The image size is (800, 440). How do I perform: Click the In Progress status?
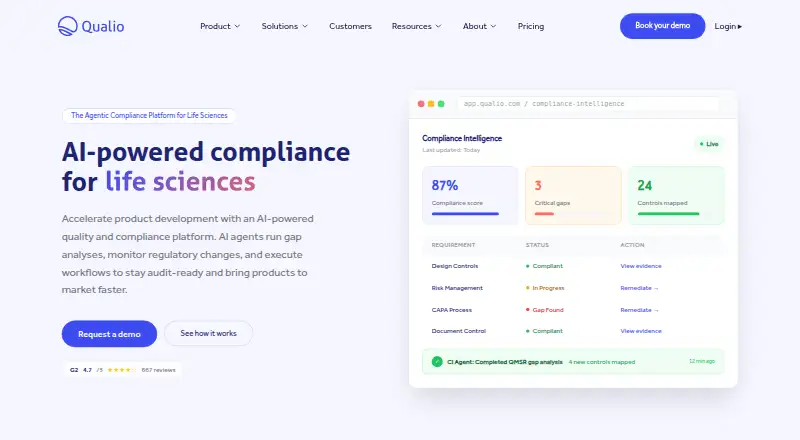pos(545,288)
